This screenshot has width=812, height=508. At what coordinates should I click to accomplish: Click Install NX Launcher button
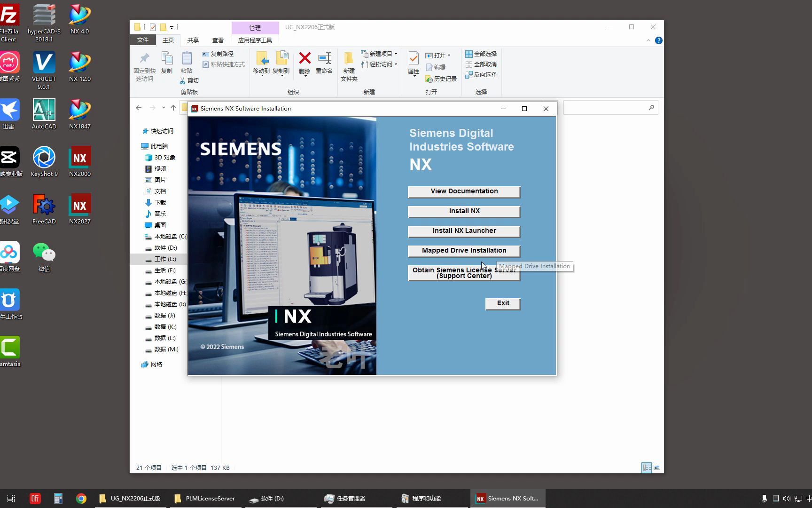tap(464, 231)
